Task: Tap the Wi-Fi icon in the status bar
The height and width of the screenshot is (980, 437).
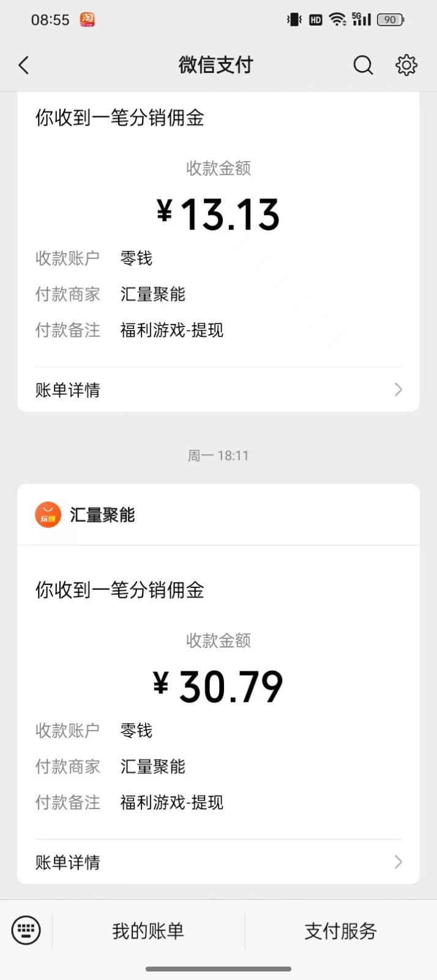Action: coord(336,19)
